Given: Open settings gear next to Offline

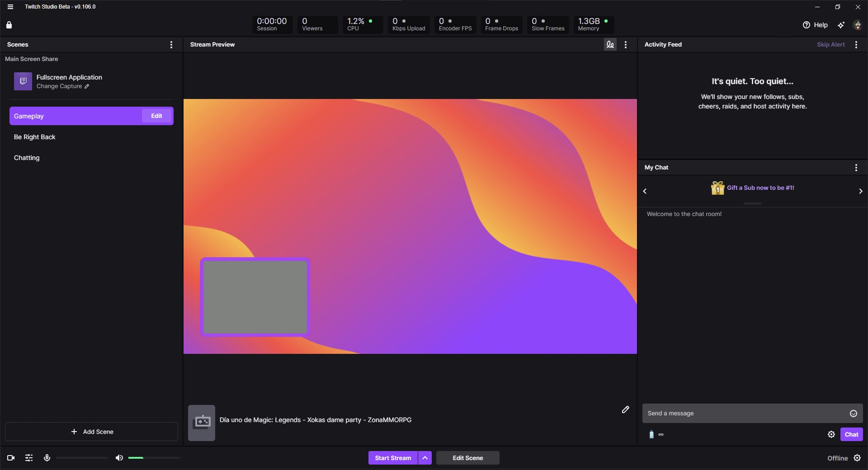Looking at the screenshot, I should pyautogui.click(x=857, y=458).
